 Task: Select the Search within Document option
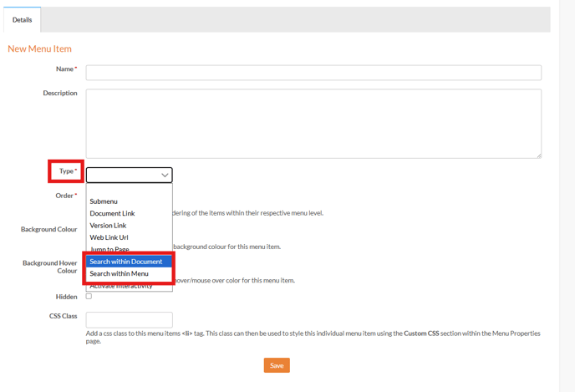pyautogui.click(x=126, y=262)
